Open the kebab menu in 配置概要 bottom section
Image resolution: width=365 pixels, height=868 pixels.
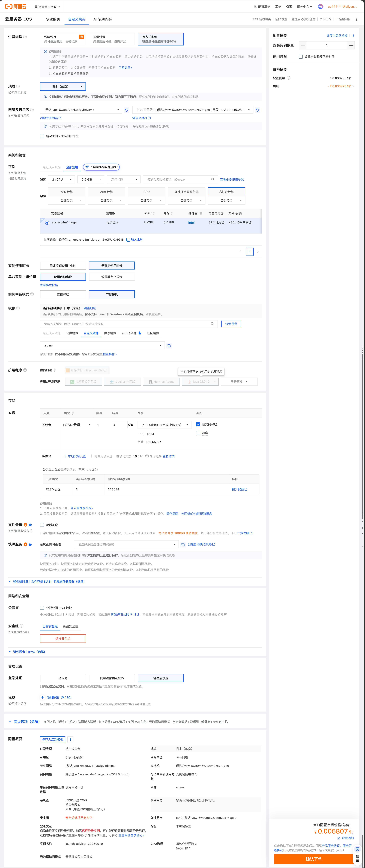point(70,739)
